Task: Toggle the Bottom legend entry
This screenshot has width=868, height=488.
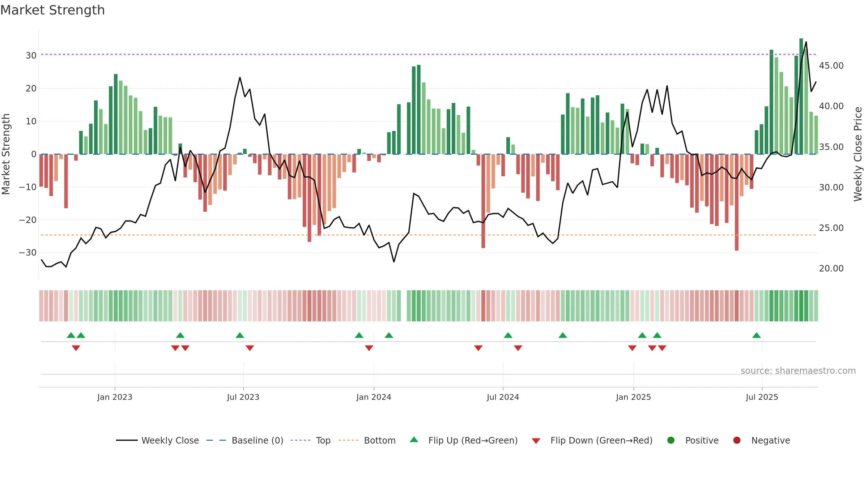Action: pyautogui.click(x=367, y=440)
